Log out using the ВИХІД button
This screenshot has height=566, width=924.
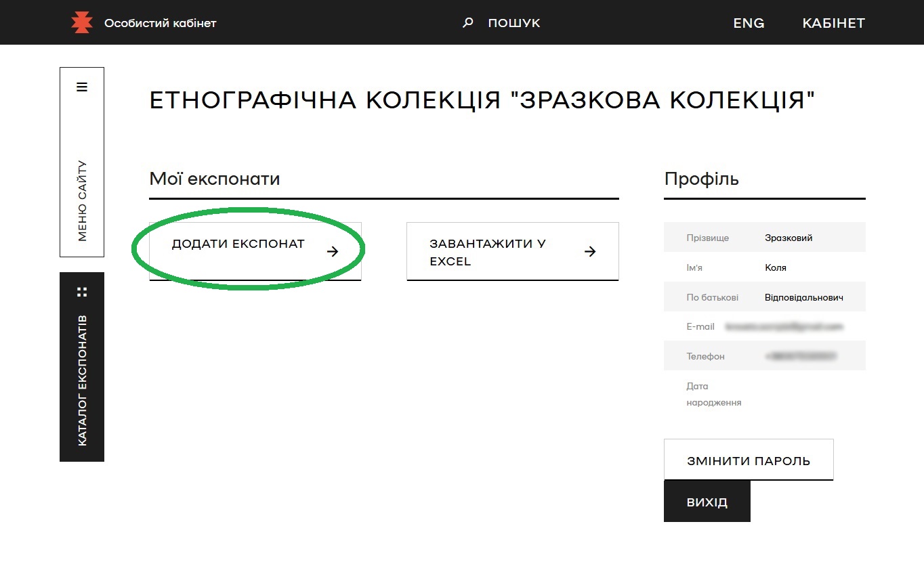(707, 502)
